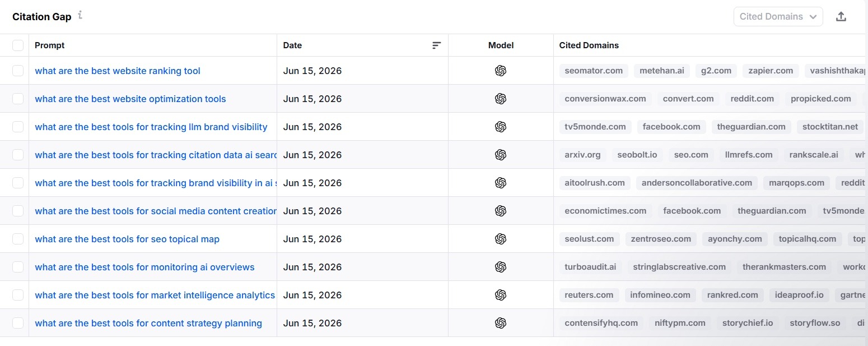Open prompt 'tools for tracking llm brand visibility'
The image size is (868, 346).
tap(151, 127)
